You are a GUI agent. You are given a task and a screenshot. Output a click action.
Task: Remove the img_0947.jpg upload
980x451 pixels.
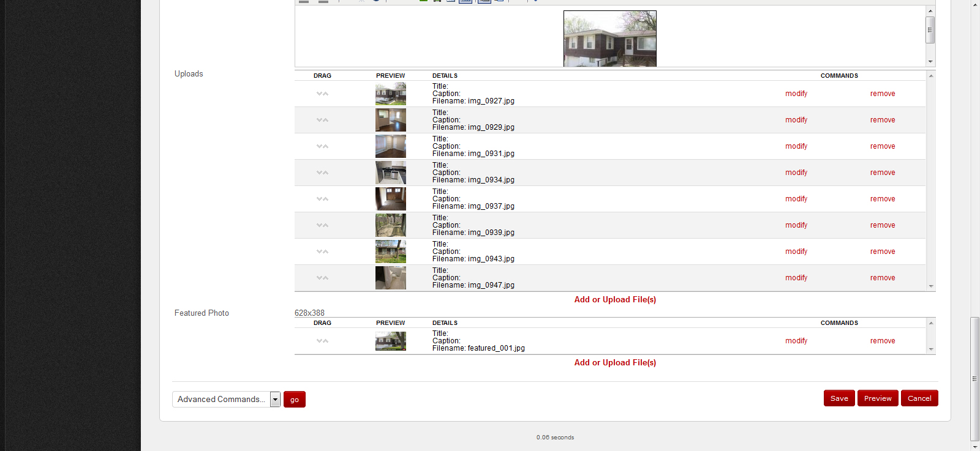(883, 278)
